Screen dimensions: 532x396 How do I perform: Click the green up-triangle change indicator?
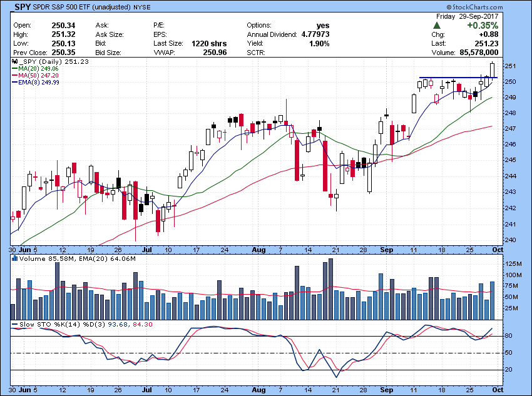click(437, 26)
